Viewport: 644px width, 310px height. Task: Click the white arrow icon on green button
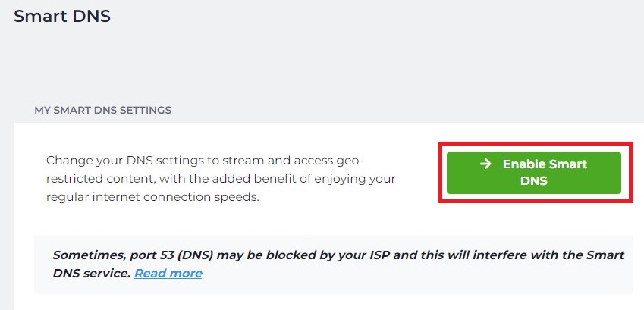pyautogui.click(x=485, y=164)
